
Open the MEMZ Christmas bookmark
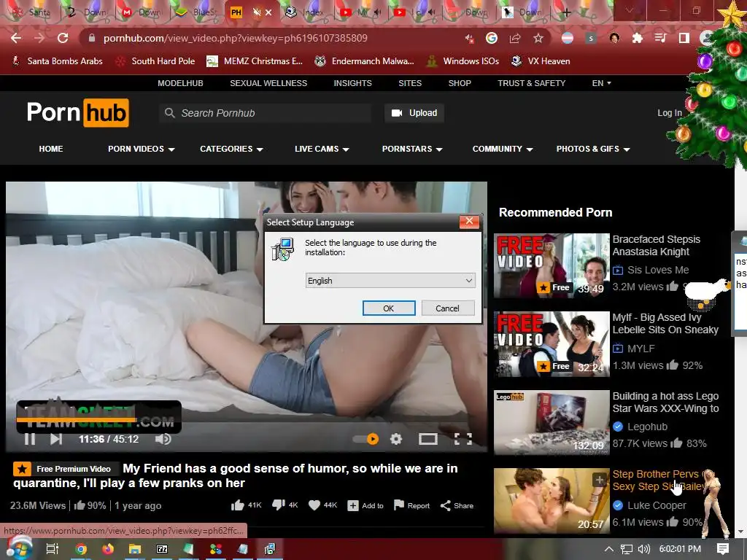pos(255,61)
